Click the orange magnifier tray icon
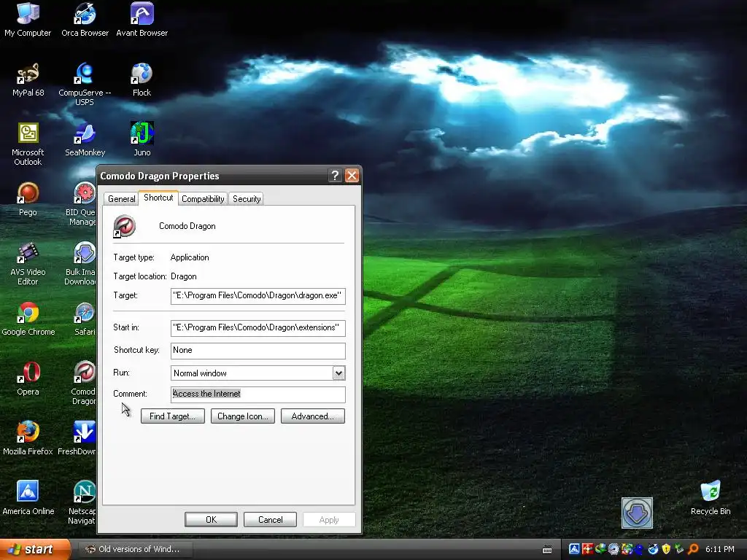This screenshot has height=560, width=747. click(694, 549)
